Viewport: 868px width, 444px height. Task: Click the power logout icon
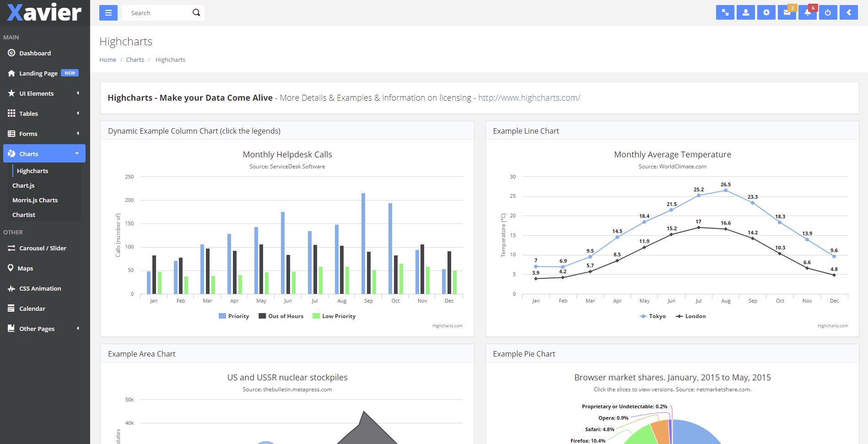pos(828,13)
